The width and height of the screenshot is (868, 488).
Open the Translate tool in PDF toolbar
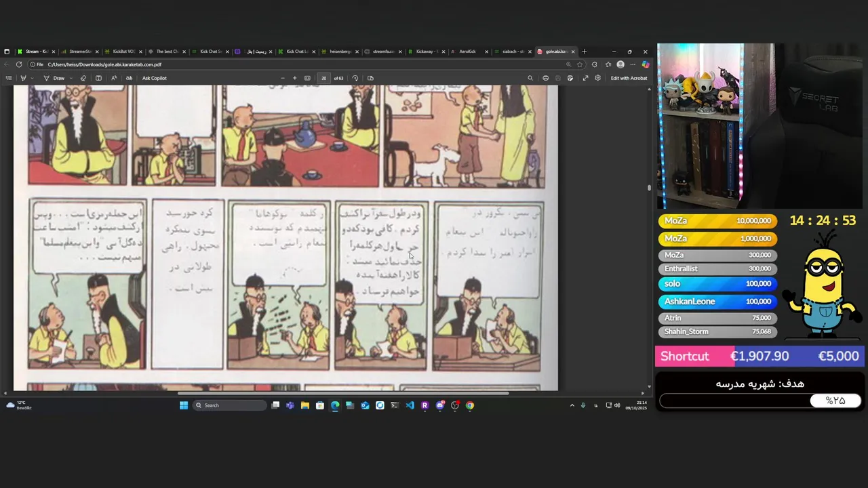(x=129, y=78)
